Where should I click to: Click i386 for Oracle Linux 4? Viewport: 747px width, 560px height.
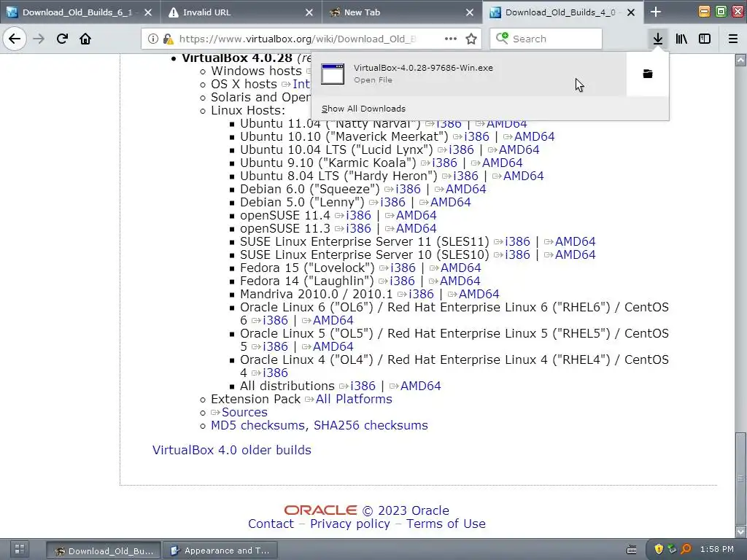[x=275, y=373]
